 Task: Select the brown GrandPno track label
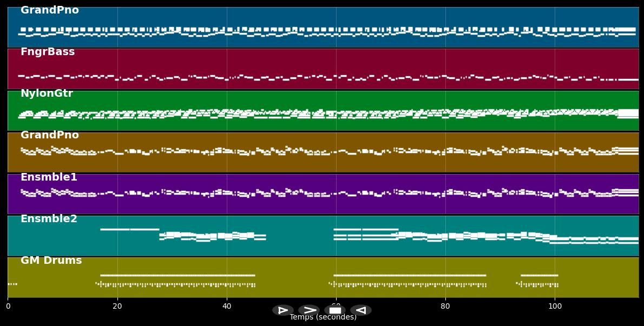click(50, 135)
